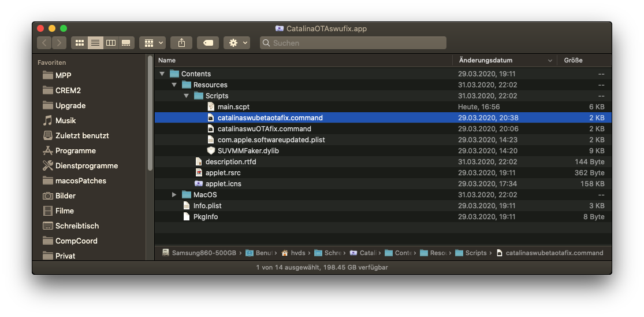Click the 'Heute, 16:56' date cell
Viewport: 644px width, 317px height.
tap(479, 107)
